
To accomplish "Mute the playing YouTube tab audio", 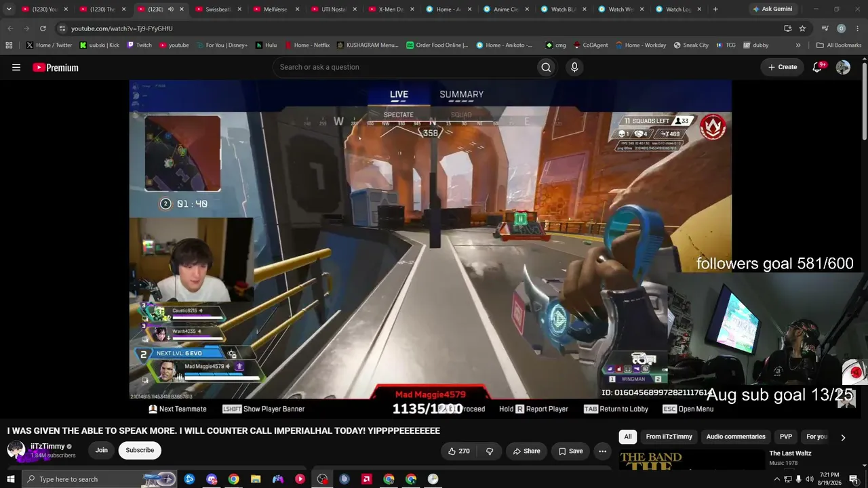I will coord(170,9).
